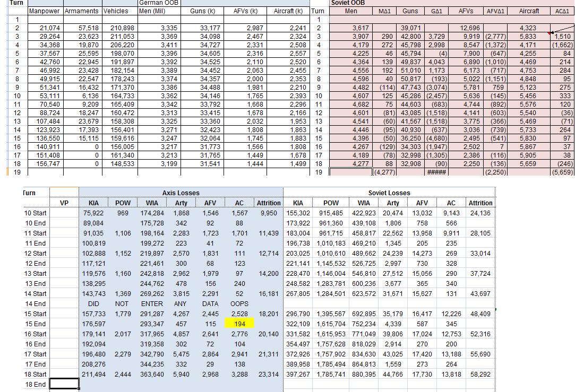The width and height of the screenshot is (575, 392).
Task: Select Soviet WIA value 880,395
Action: (x=364, y=374)
